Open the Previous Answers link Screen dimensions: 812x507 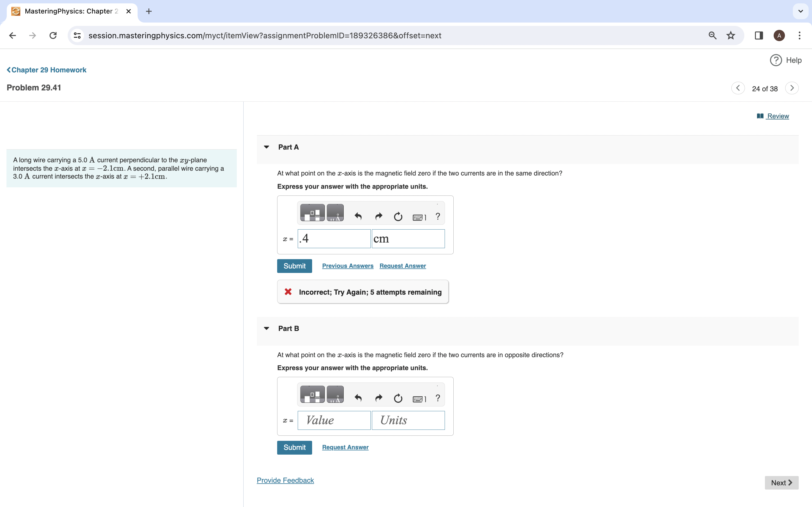click(348, 266)
